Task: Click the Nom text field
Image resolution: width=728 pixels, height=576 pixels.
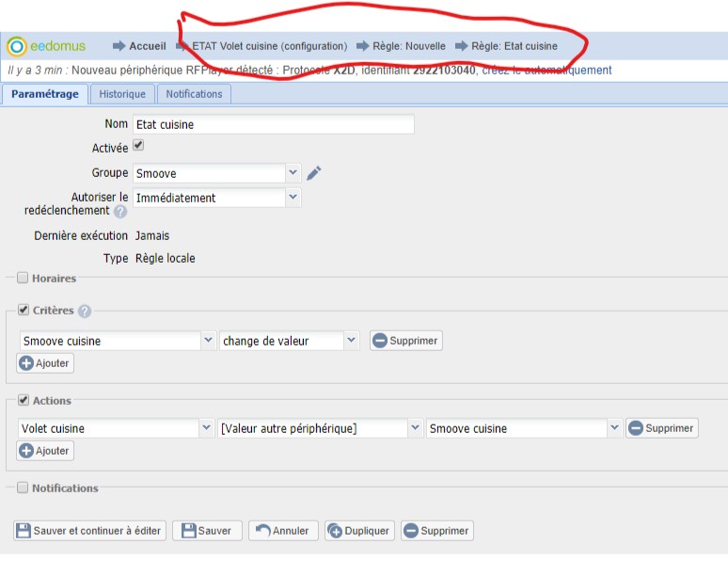Action: click(x=273, y=124)
